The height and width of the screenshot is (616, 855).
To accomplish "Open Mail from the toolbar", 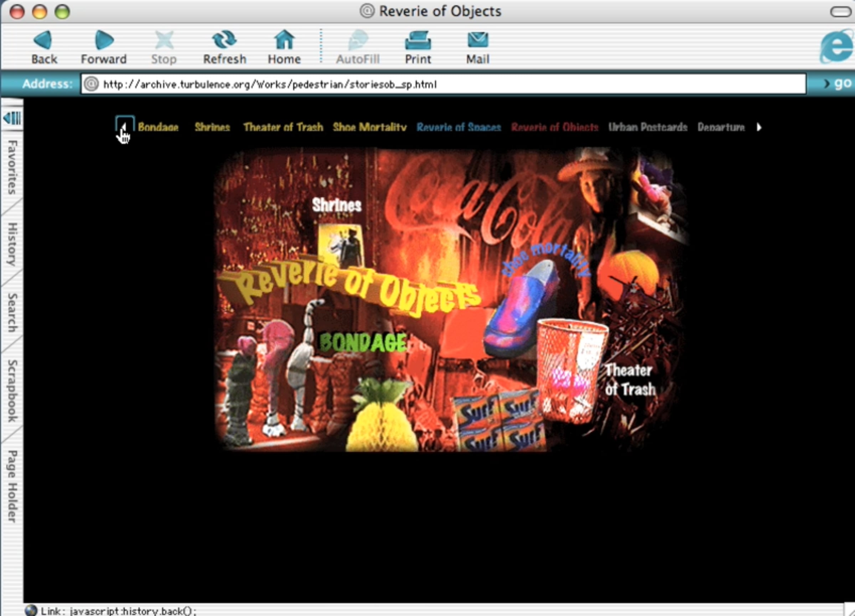I will click(478, 40).
